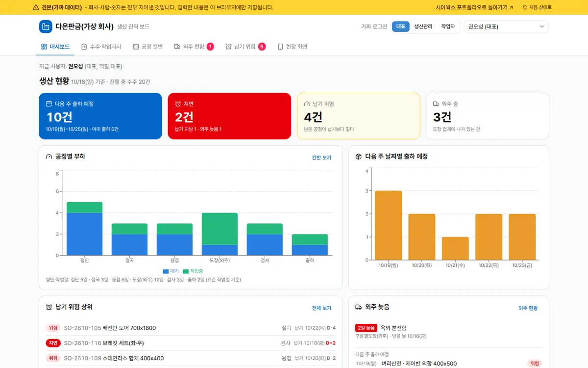Open the 다음 주 출하 예정 10건 card

click(x=100, y=116)
